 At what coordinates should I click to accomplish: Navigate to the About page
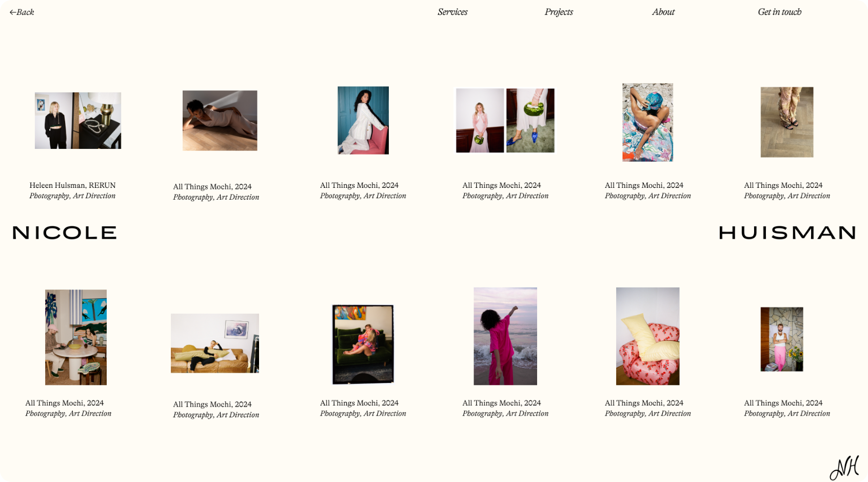coord(663,12)
